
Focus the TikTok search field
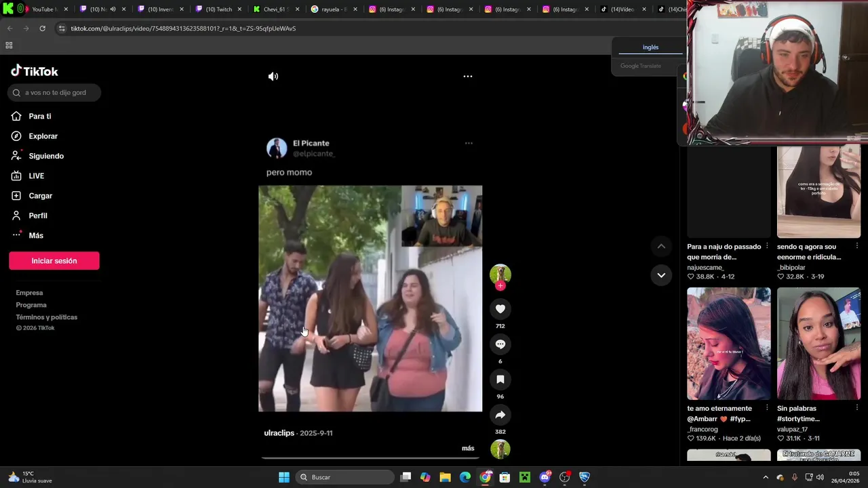point(54,93)
